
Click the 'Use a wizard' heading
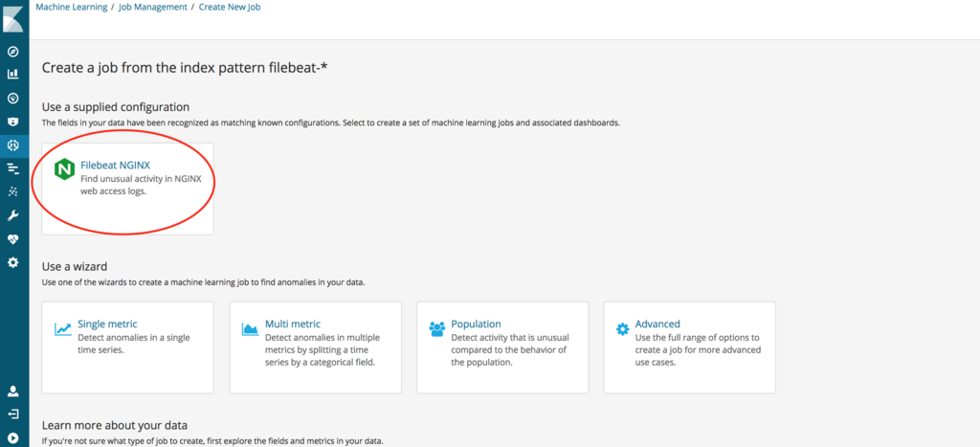[x=75, y=266]
